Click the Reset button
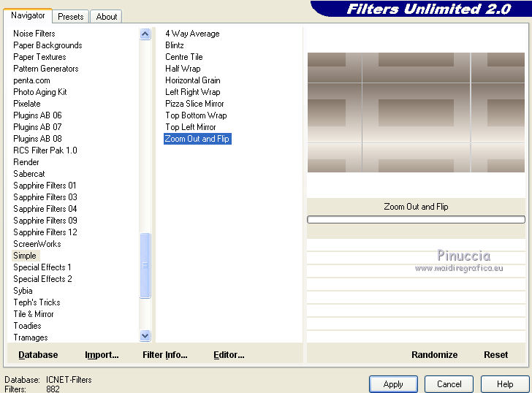 tap(495, 355)
